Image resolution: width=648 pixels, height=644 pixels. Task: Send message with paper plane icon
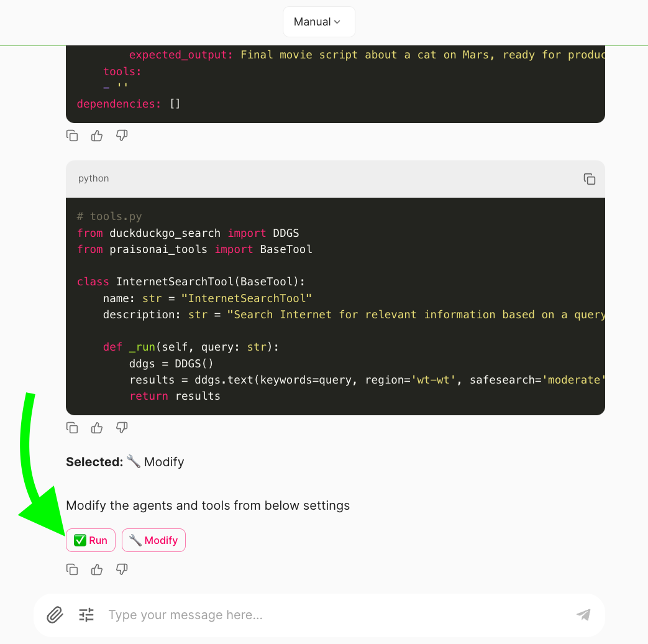pyautogui.click(x=583, y=615)
